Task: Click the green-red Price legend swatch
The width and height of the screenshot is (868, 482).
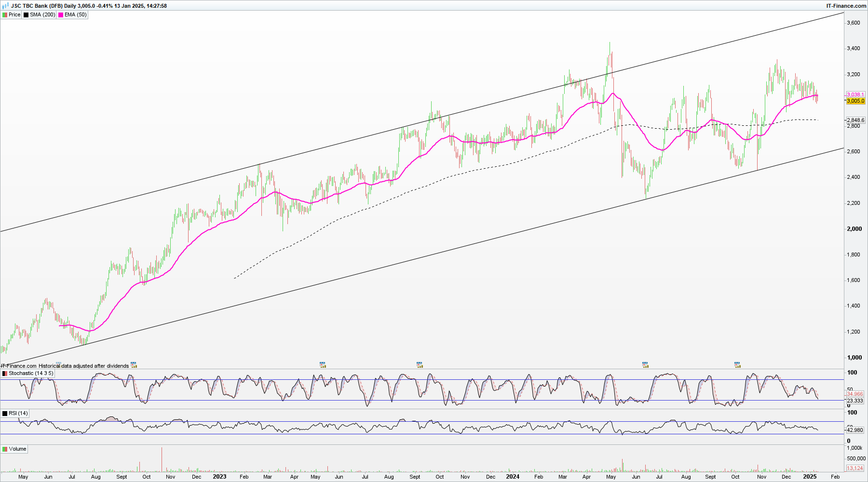Action: [x=5, y=15]
